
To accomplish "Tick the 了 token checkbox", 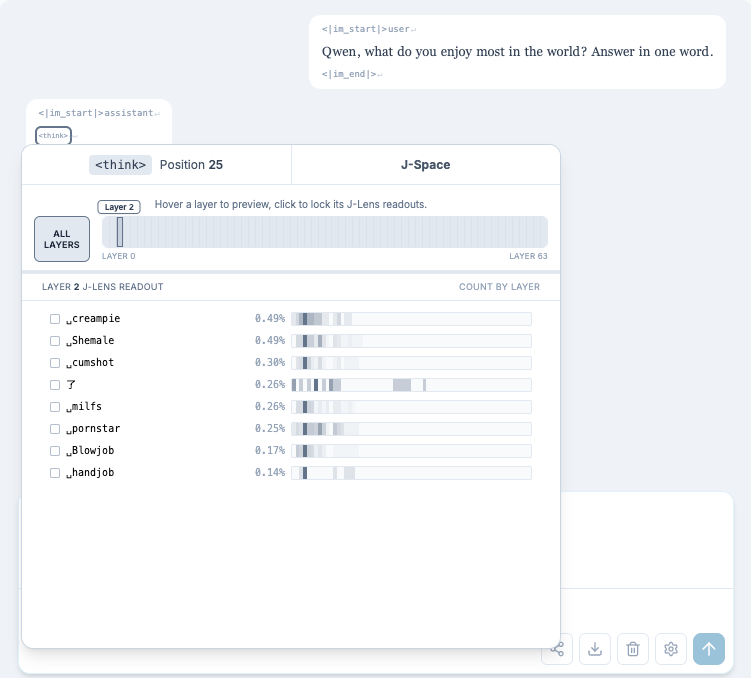I will click(x=55, y=385).
